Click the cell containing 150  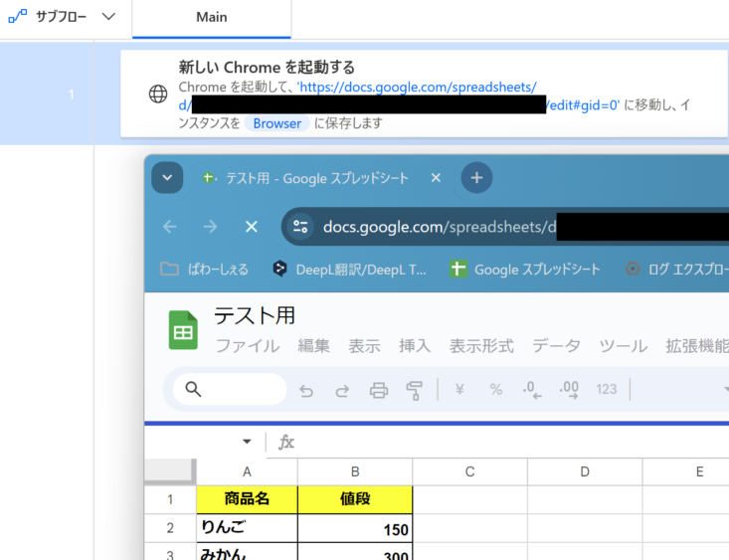pos(355,528)
